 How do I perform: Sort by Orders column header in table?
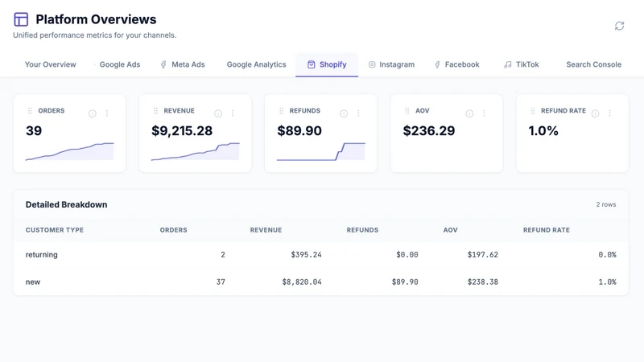coord(173,230)
